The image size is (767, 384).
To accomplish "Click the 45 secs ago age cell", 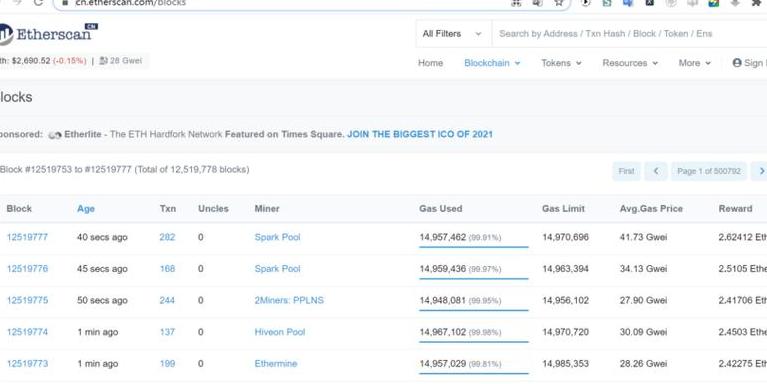I will (102, 269).
